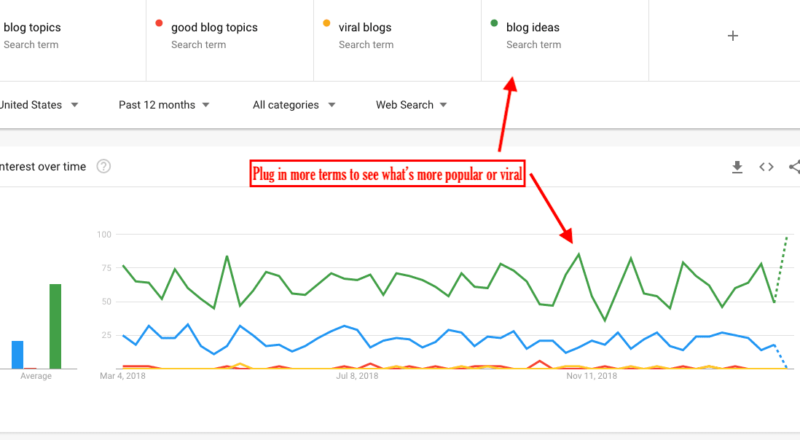Click the red dot for good blog topics
800x440 pixels.
click(x=159, y=23)
